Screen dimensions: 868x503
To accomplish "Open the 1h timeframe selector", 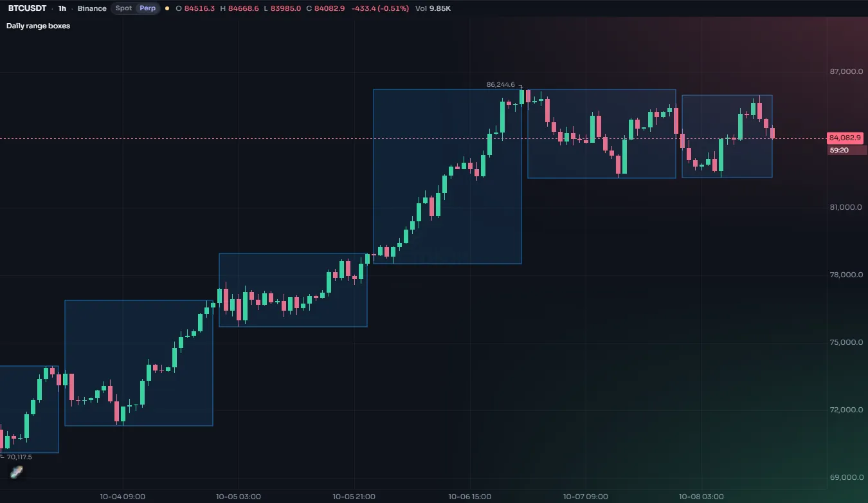I will point(62,8).
